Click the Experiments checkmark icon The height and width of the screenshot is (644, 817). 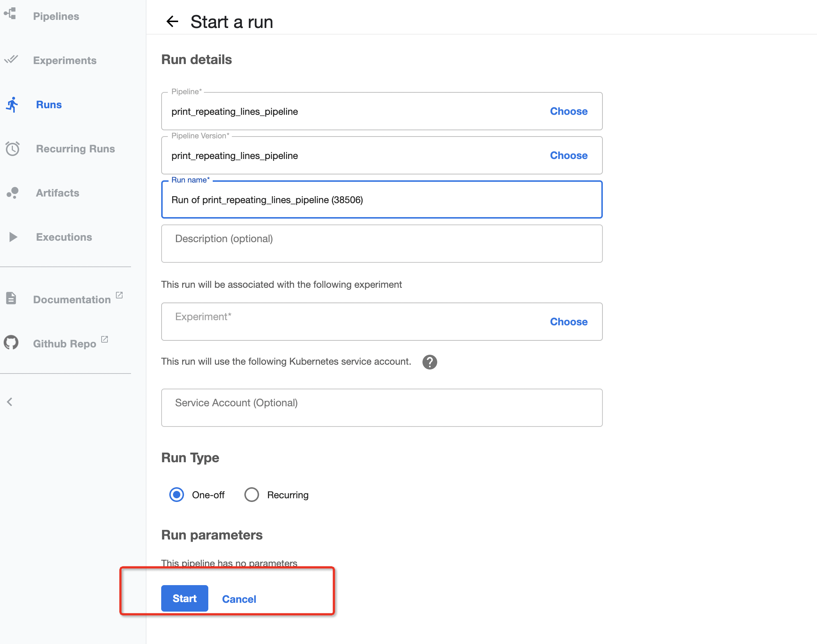point(11,60)
